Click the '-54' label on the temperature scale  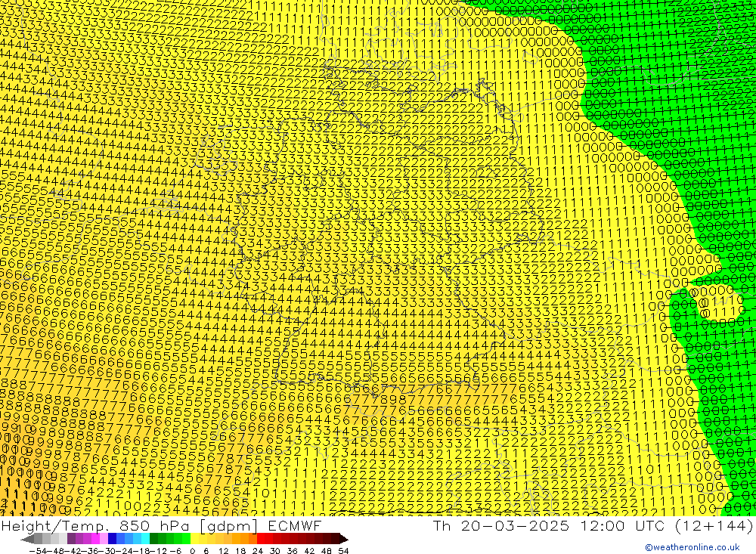(x=38, y=551)
